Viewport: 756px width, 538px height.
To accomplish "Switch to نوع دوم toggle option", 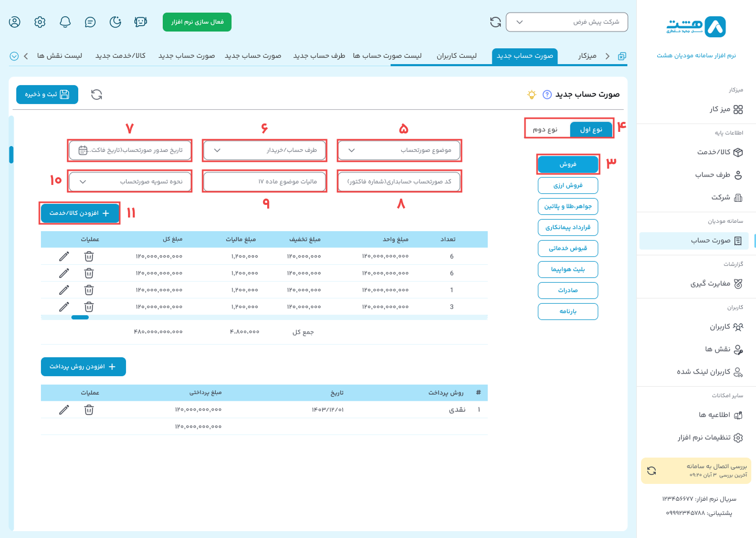I will 545,129.
